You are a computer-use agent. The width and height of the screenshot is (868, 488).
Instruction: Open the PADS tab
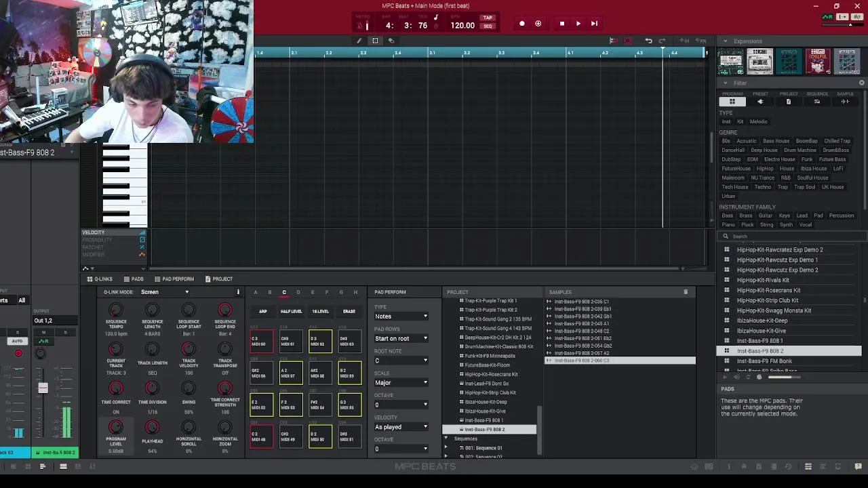tap(134, 279)
